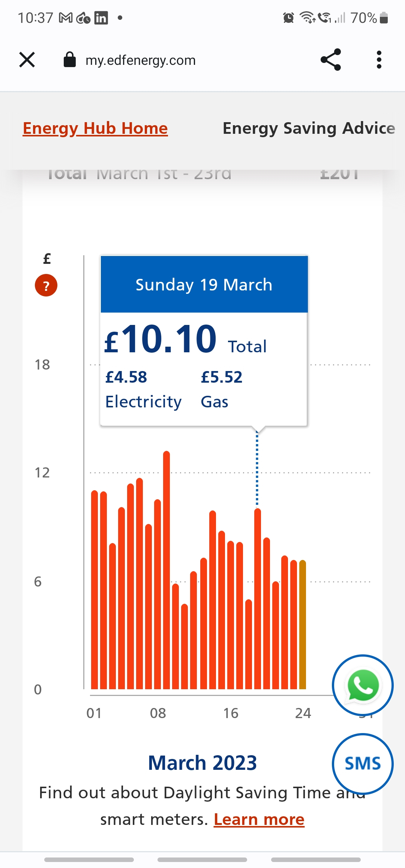Click the red question mark help icon
405x868 pixels.
(x=46, y=286)
